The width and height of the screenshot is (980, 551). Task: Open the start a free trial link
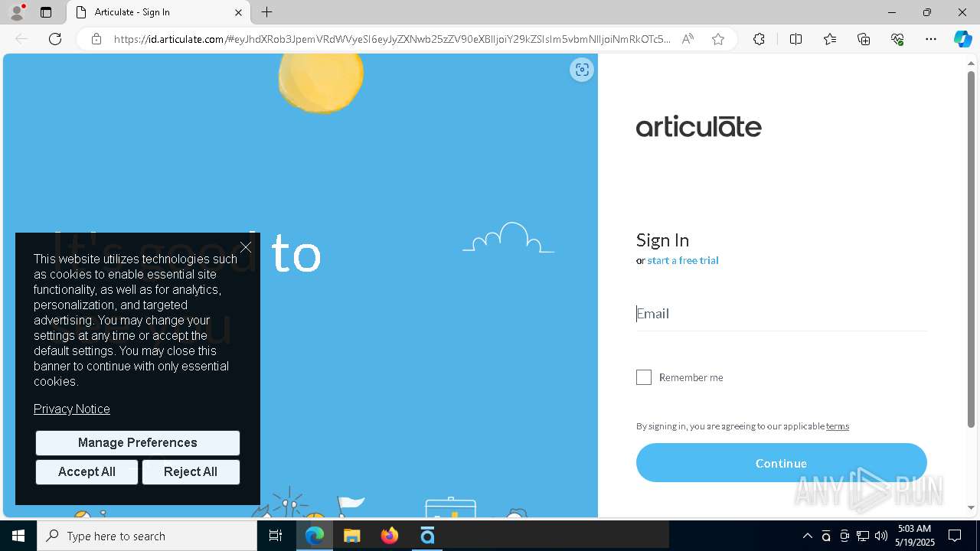click(x=683, y=260)
